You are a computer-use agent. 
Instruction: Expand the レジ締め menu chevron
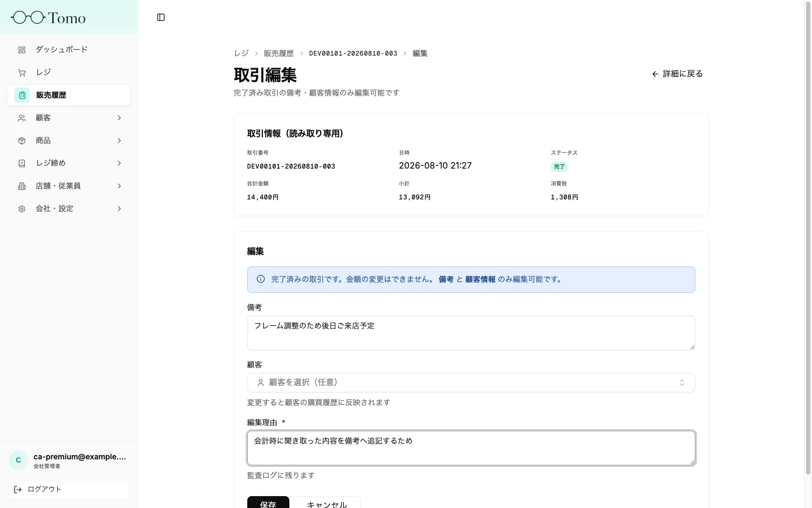(x=119, y=163)
